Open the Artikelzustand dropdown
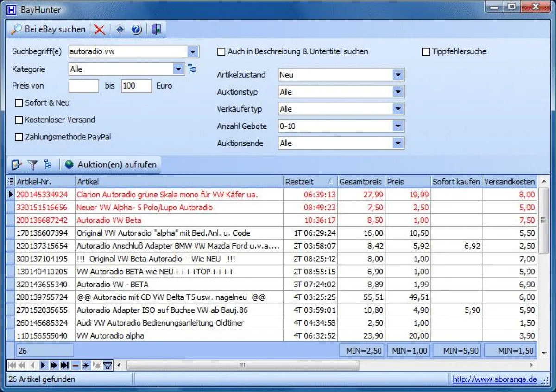The height and width of the screenshot is (392, 556). coord(398,75)
